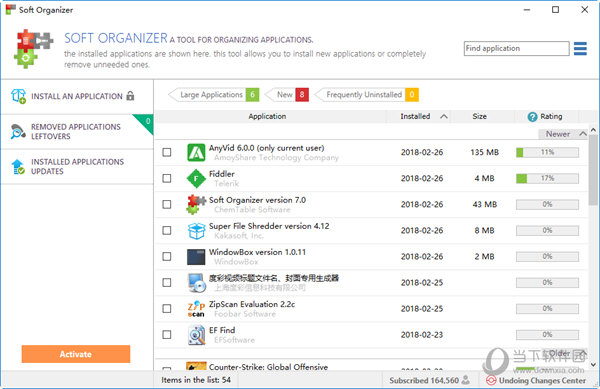
Task: Select the WindowBox version 1.0.11 checkbox
Action: 167,256
